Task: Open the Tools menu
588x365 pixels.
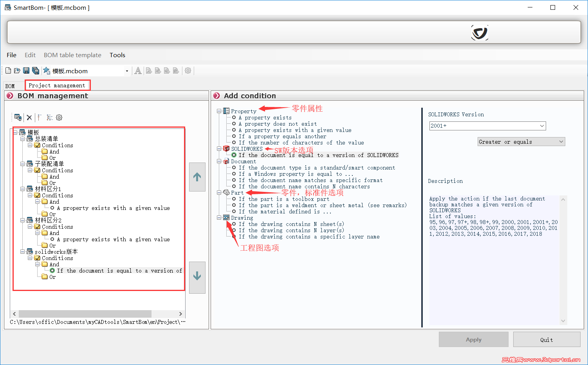Action: click(117, 55)
